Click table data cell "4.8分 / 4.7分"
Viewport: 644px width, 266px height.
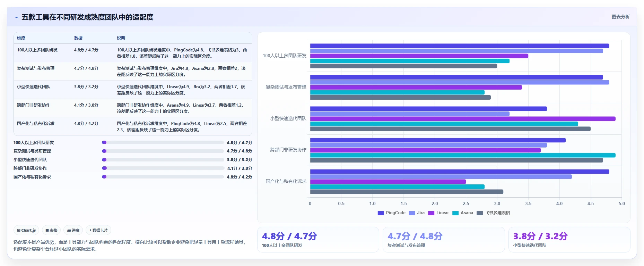pos(86,50)
